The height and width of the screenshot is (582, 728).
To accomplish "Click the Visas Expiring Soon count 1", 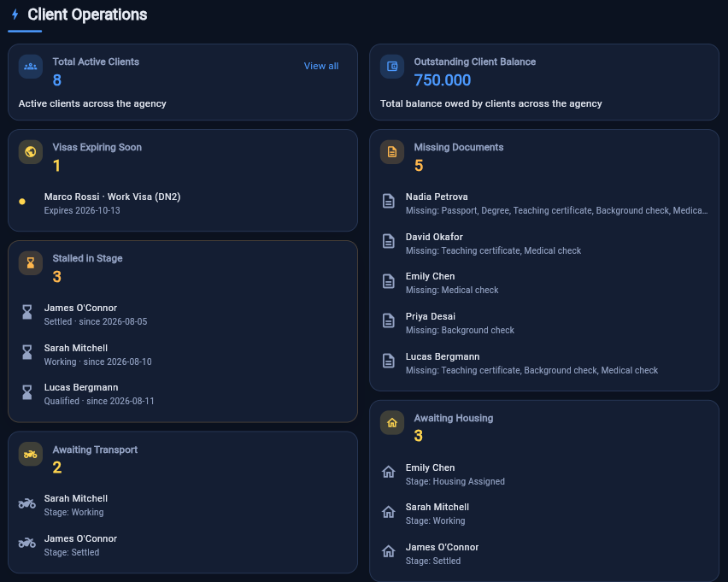I will (x=56, y=165).
